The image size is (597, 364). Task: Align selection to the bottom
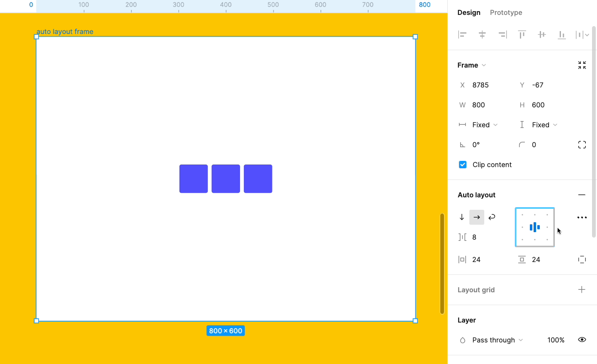pos(562,35)
